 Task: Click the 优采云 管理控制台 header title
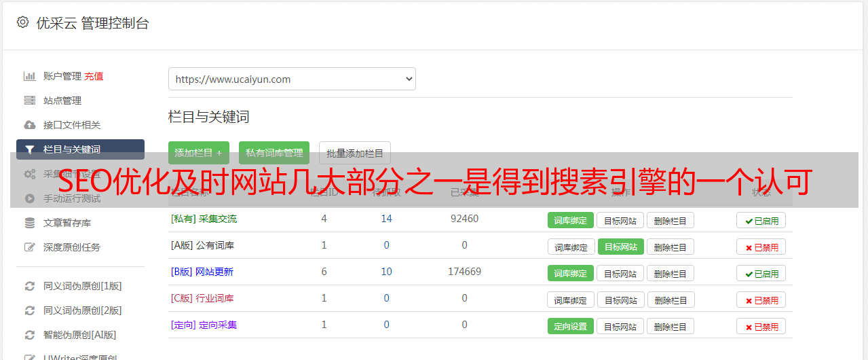[92, 23]
